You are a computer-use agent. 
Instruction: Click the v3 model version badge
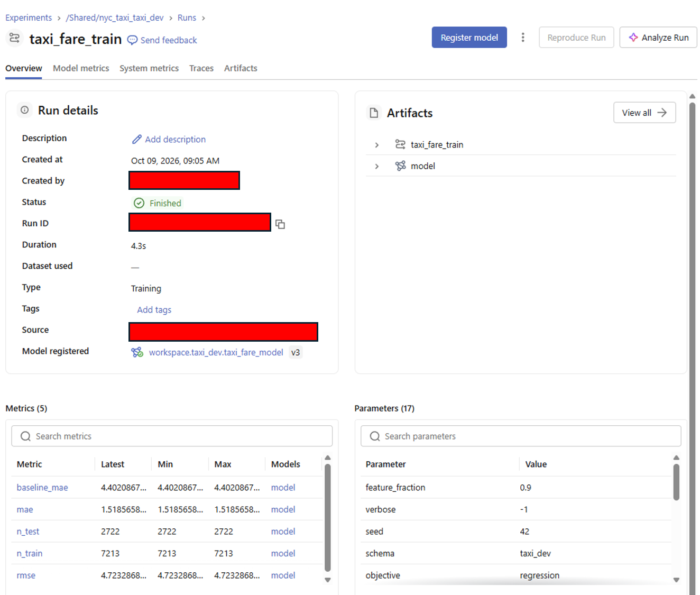click(296, 352)
